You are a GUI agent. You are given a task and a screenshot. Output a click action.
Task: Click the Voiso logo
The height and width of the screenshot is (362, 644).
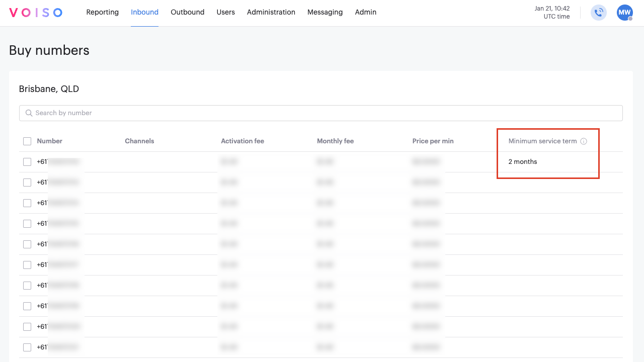coord(36,13)
